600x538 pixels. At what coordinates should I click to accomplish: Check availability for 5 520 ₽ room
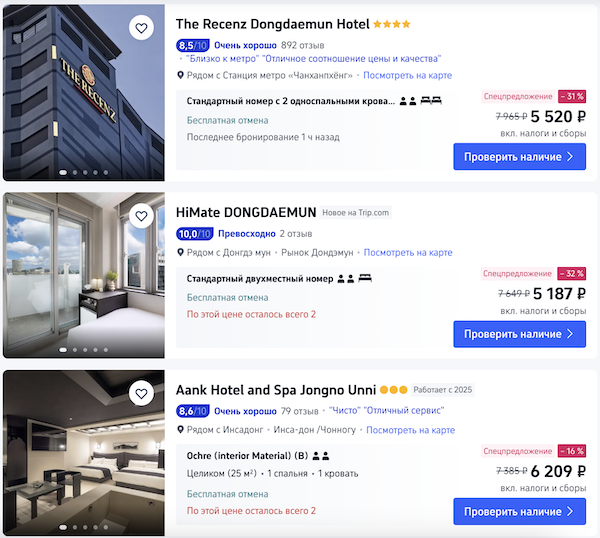coord(519,157)
